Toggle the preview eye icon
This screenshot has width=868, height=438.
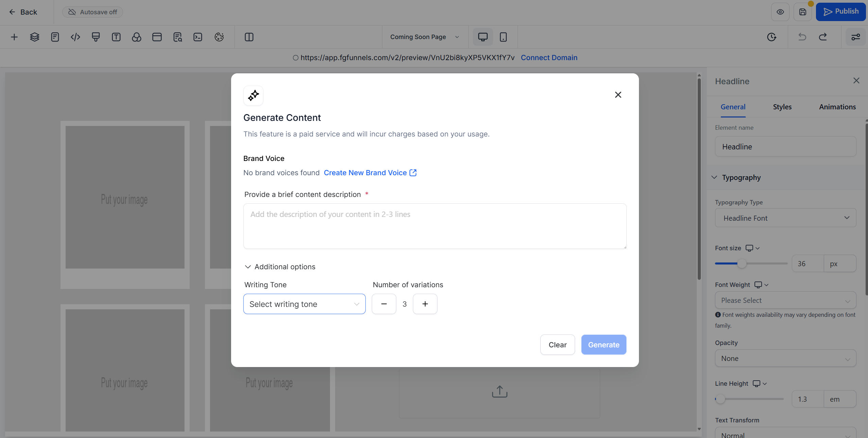tap(780, 12)
